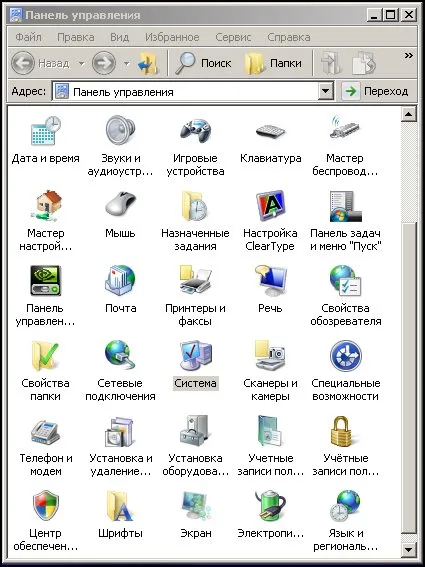Open Электропитание battery icon

tap(270, 505)
